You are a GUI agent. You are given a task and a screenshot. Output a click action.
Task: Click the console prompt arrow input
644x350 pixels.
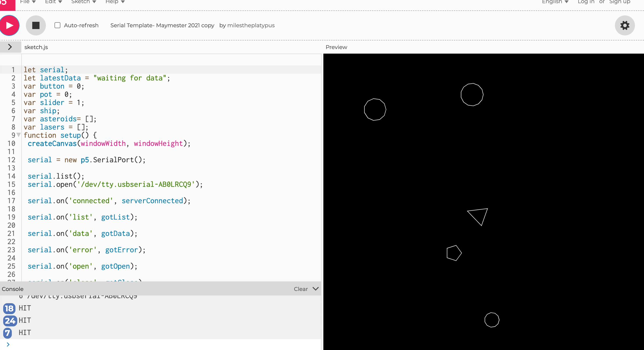coord(8,344)
